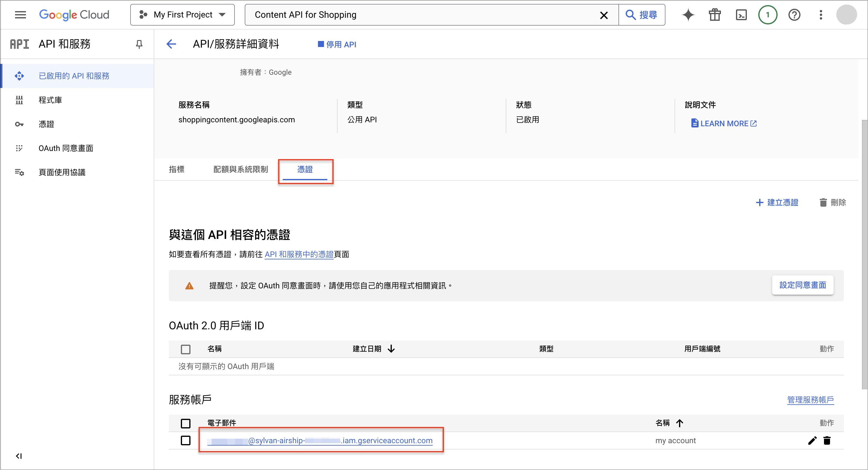Open the 管理服務帳戶 link
This screenshot has height=470, width=868.
(810, 399)
